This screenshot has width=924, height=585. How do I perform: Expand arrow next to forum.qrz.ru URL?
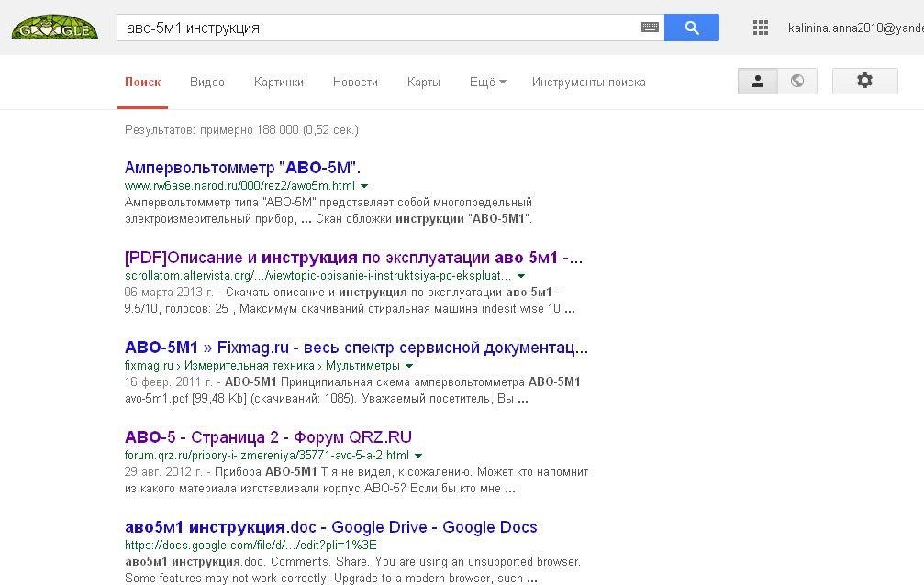pos(418,456)
